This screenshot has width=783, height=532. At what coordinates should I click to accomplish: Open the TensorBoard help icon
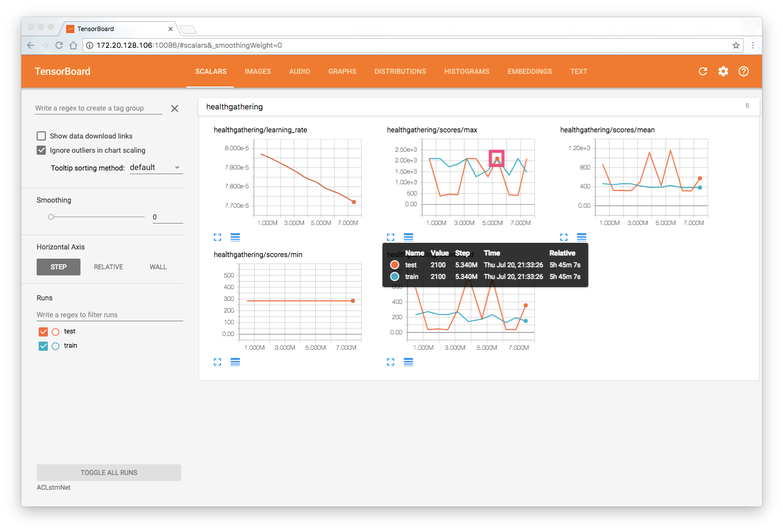[744, 71]
